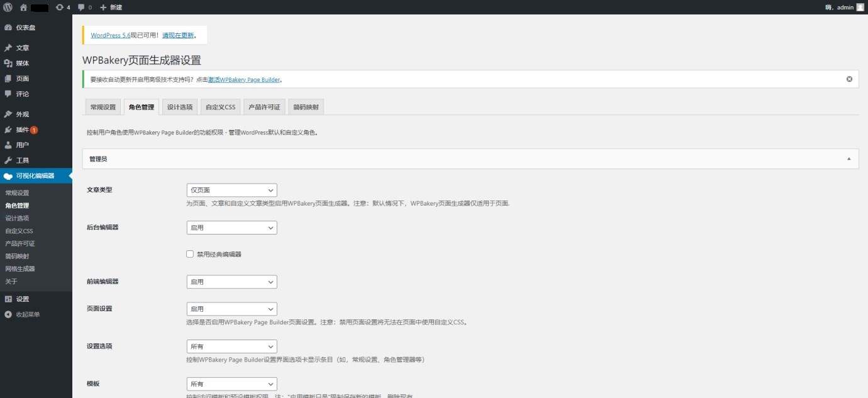The width and height of the screenshot is (868, 398).
Task: Open 设置 settings in sidebar
Action: (x=36, y=299)
